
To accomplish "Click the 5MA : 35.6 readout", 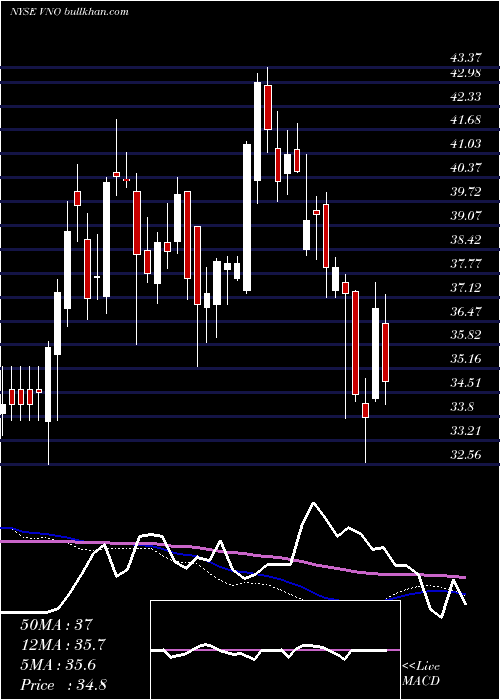I will tap(58, 665).
